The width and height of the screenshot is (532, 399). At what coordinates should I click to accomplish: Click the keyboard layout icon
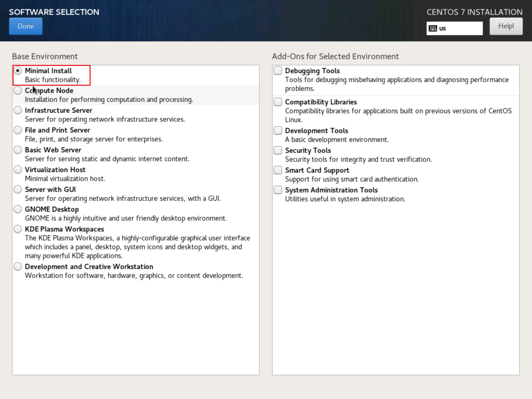(x=433, y=28)
